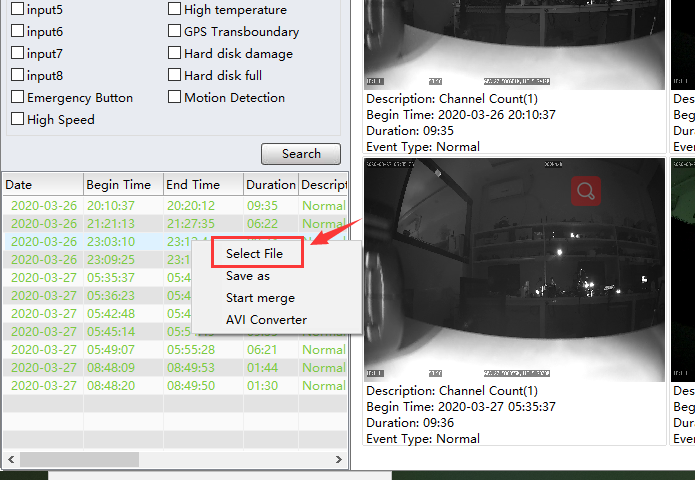Click the Descript column header
This screenshot has height=480, width=695.
click(x=323, y=184)
